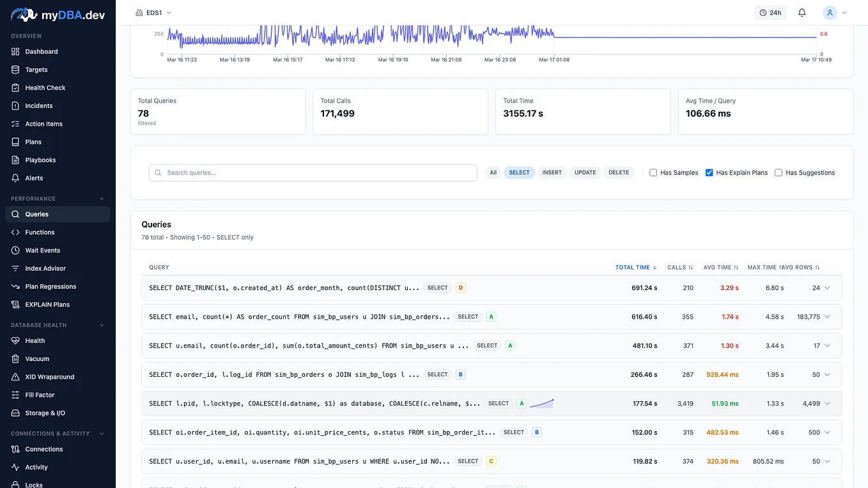This screenshot has height=488, width=868.
Task: Open the Functions code icon
Action: click(15, 233)
